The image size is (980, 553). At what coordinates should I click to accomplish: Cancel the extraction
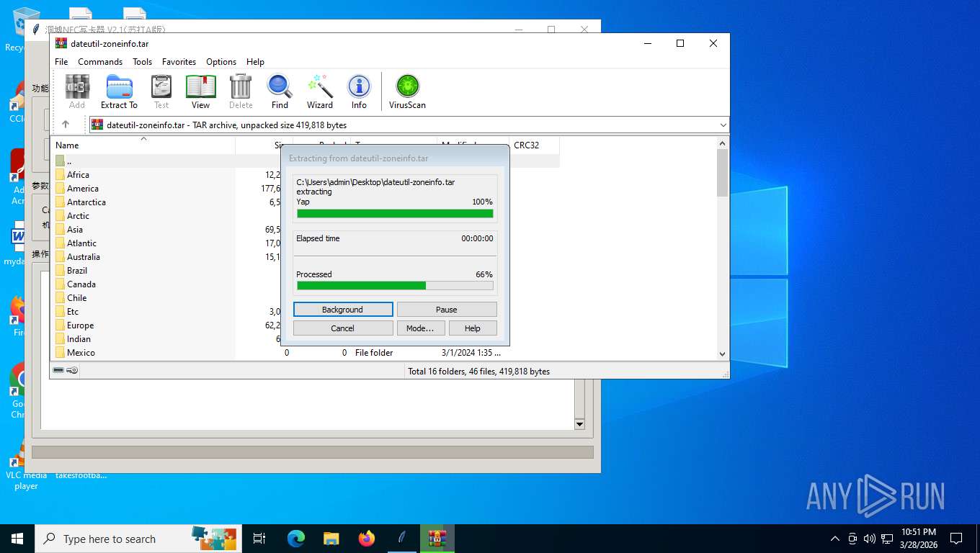343,328
